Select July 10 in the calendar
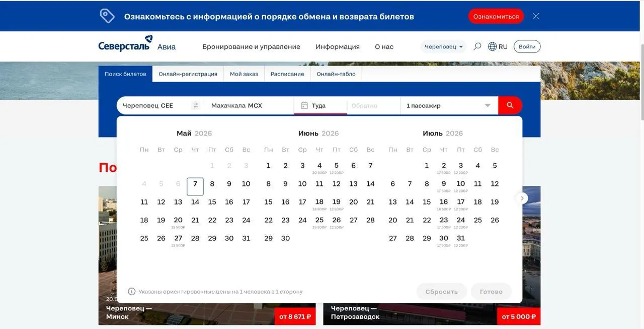The width and height of the screenshot is (644, 329). pos(461,186)
